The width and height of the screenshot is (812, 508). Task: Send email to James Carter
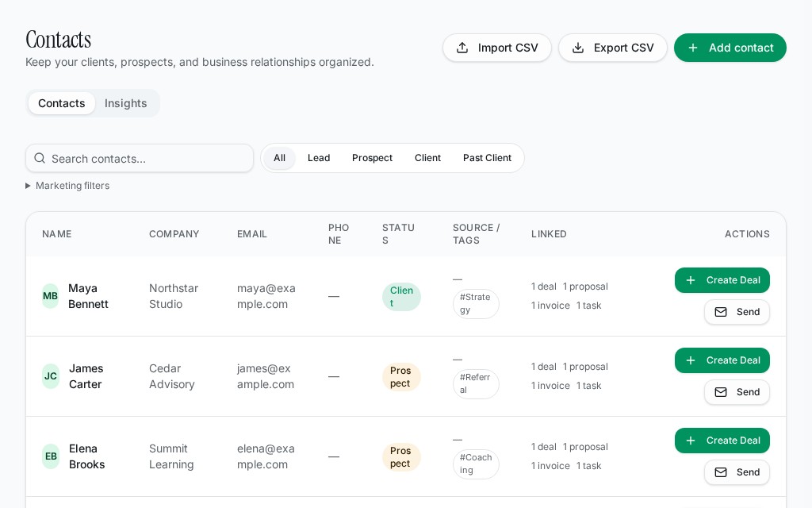[737, 392]
